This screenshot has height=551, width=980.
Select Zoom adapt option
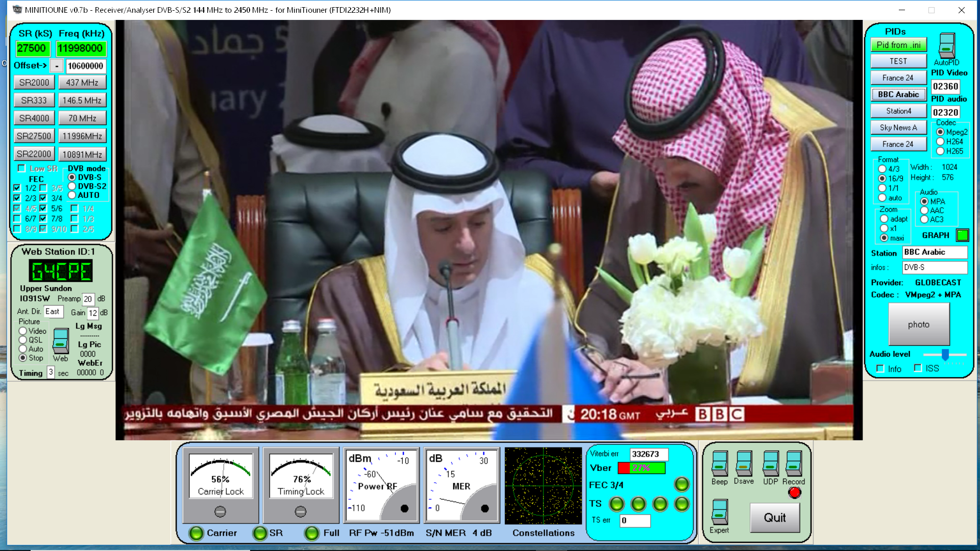click(x=884, y=219)
